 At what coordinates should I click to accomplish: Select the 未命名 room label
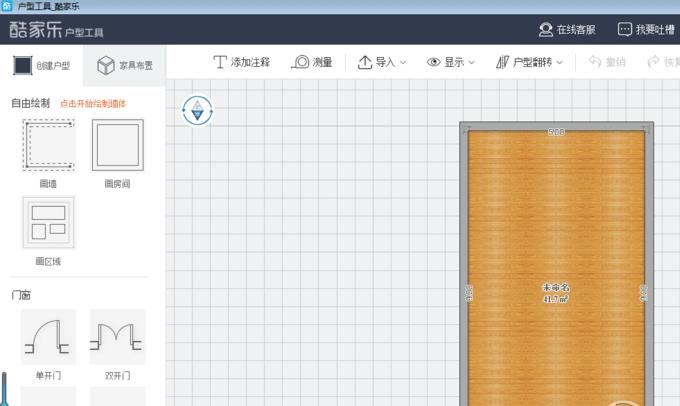pos(556,287)
